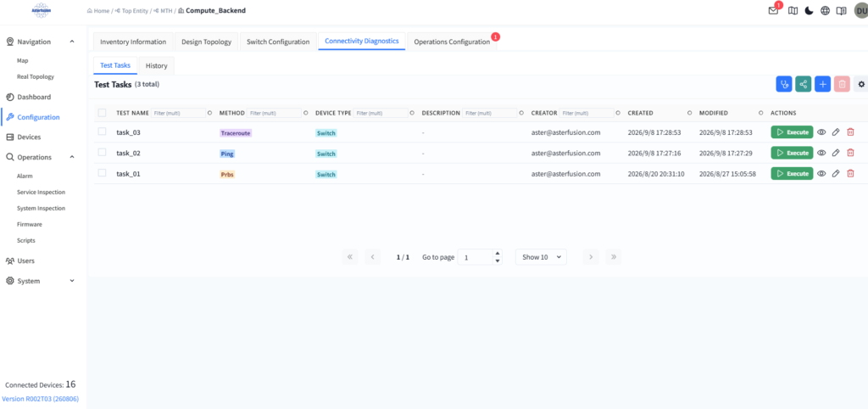Toggle dark mode moon icon
Image resolution: width=868 pixels, height=409 pixels.
click(x=809, y=10)
